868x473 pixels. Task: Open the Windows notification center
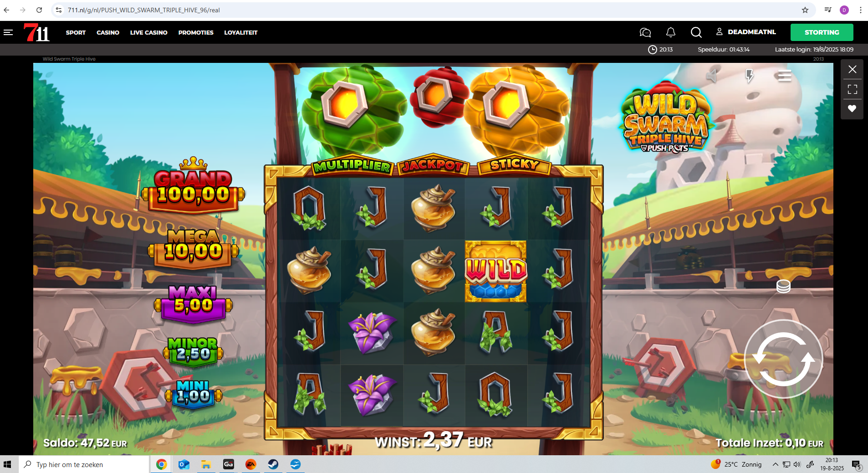point(856,465)
